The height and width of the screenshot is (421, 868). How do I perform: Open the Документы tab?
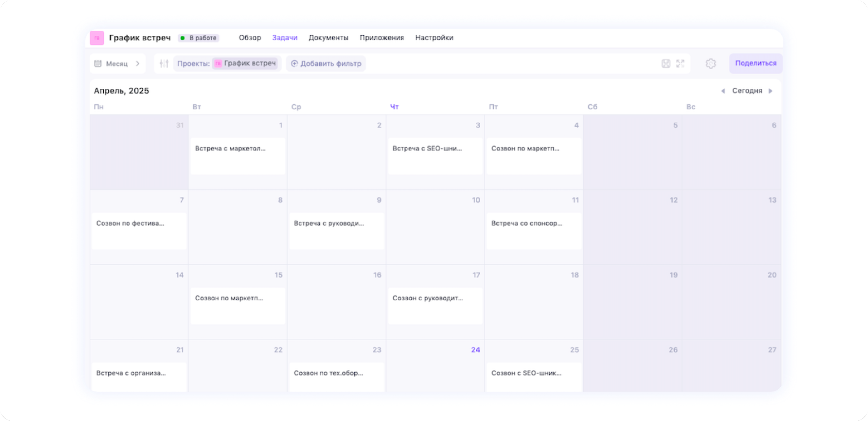[x=328, y=38]
